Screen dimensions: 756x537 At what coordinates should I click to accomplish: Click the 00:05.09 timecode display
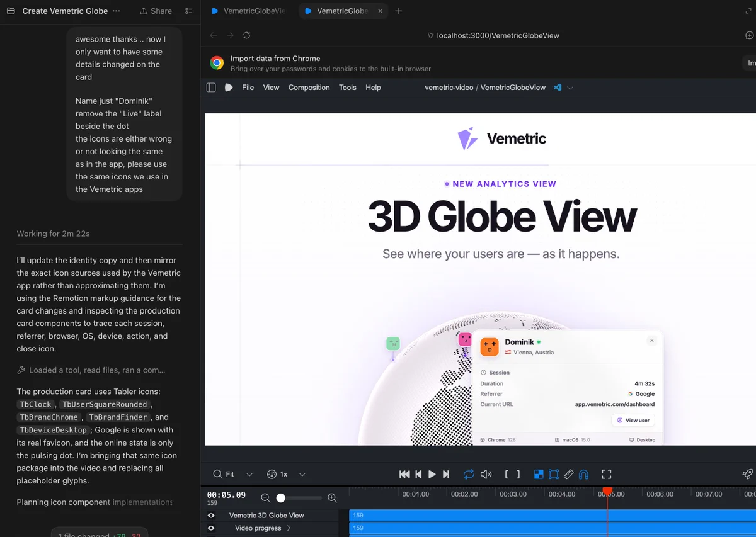(226, 495)
